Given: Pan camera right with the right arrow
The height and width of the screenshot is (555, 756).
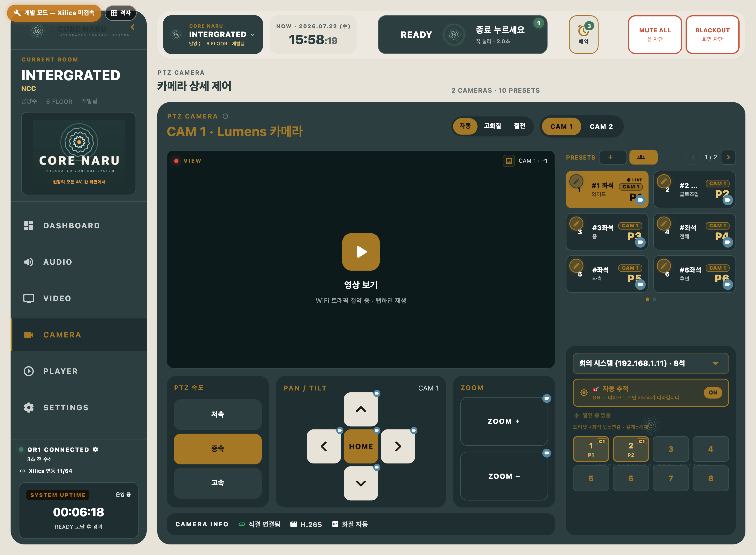Looking at the screenshot, I should coord(398,446).
